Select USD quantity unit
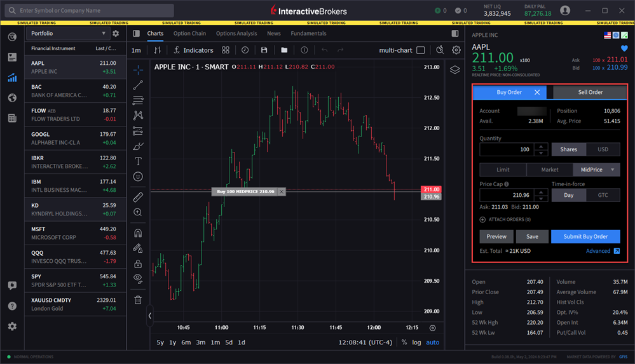 point(603,149)
